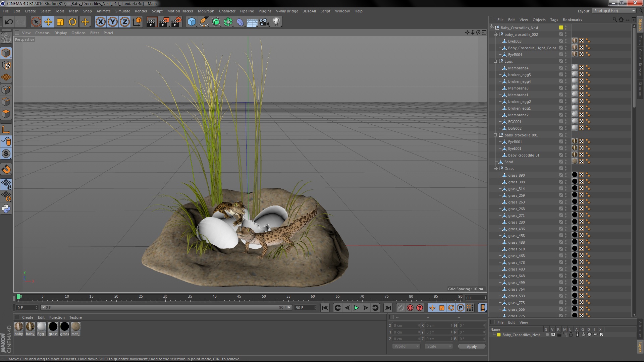Collapse the Baby_Crocodiles_Nest root object
This screenshot has width=644, height=362.
(x=492, y=27)
